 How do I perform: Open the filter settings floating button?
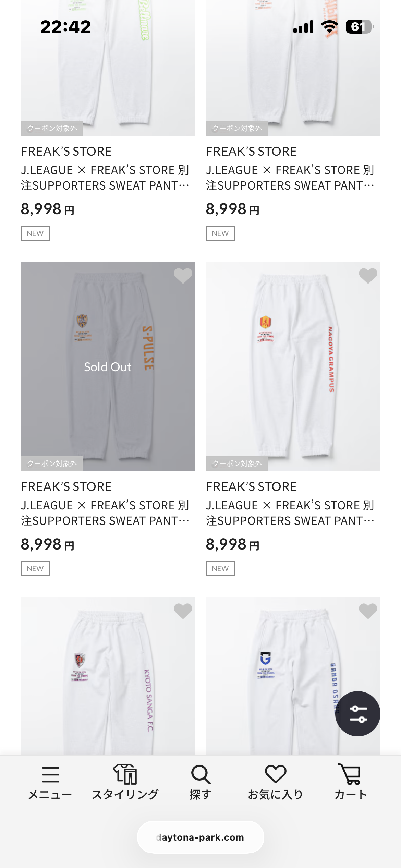coord(357,713)
